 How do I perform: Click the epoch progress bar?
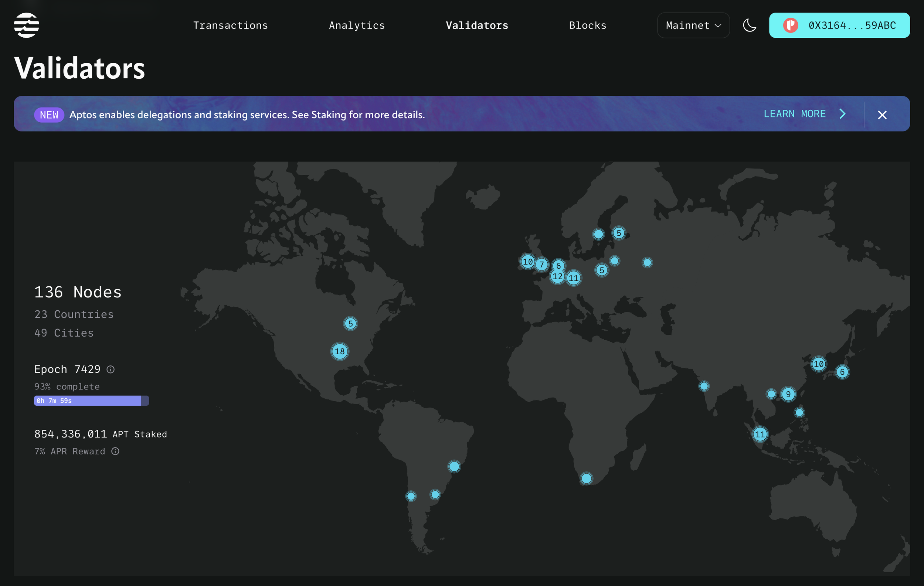coord(91,401)
